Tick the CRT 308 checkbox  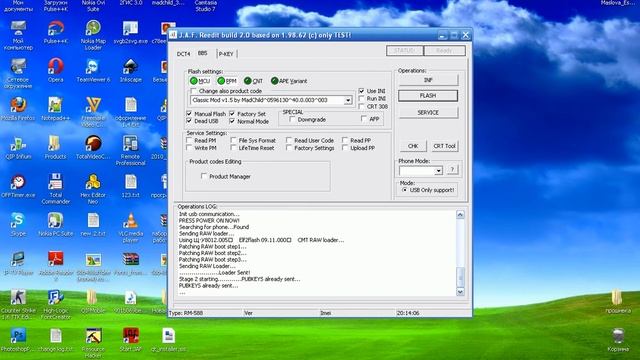(362, 106)
